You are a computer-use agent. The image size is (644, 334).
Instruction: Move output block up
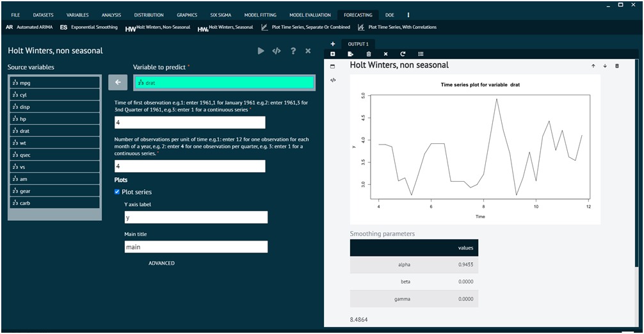coord(593,66)
